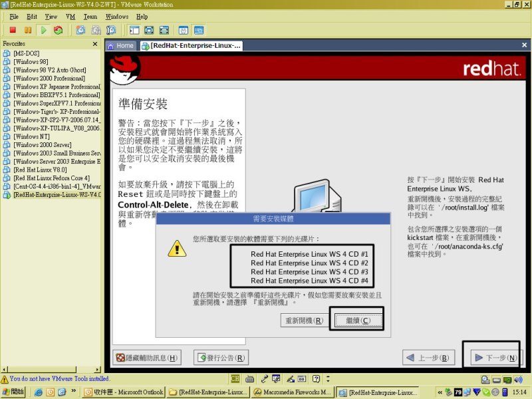The image size is (532, 399).
Task: Select [Windows 98] in Favorites
Action: [31, 62]
